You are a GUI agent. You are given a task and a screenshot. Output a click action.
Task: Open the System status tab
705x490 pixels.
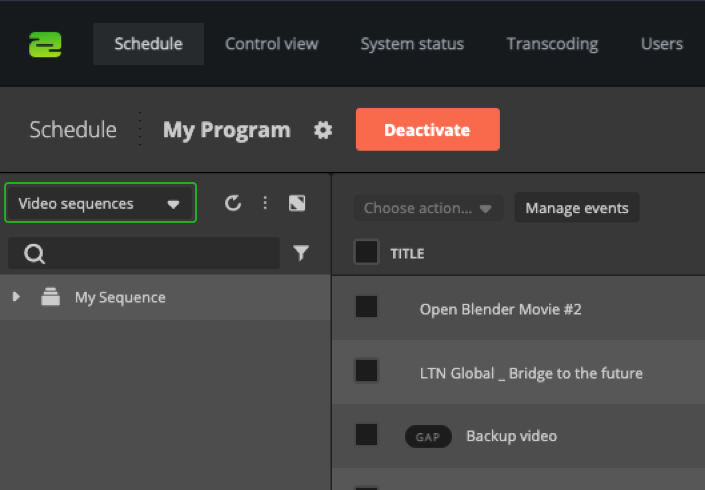[412, 44]
